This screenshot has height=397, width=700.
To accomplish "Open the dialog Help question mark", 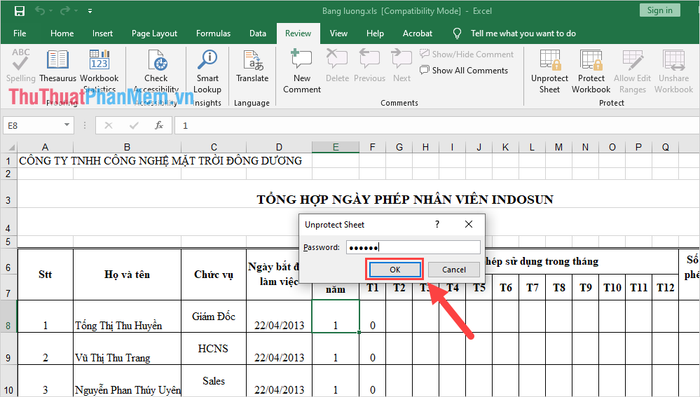I will 437,224.
